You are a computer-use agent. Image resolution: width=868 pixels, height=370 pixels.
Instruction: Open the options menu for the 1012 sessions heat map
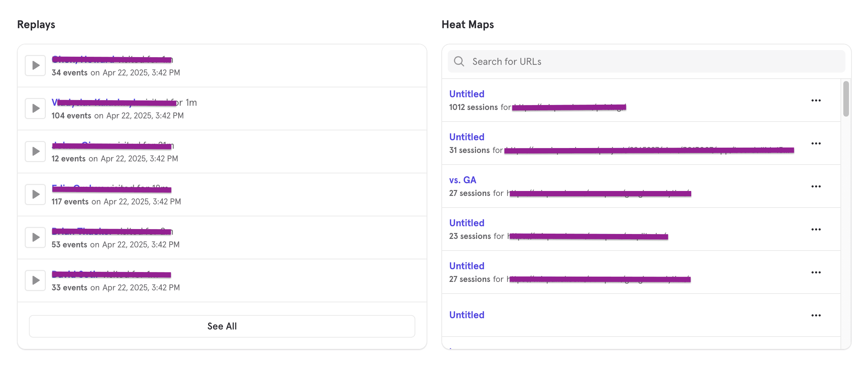coord(817,100)
